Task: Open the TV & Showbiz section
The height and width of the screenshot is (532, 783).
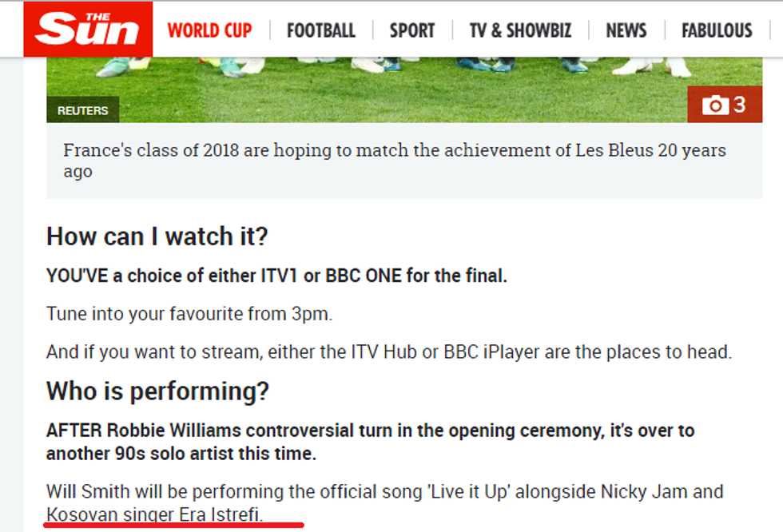Action: click(x=520, y=30)
